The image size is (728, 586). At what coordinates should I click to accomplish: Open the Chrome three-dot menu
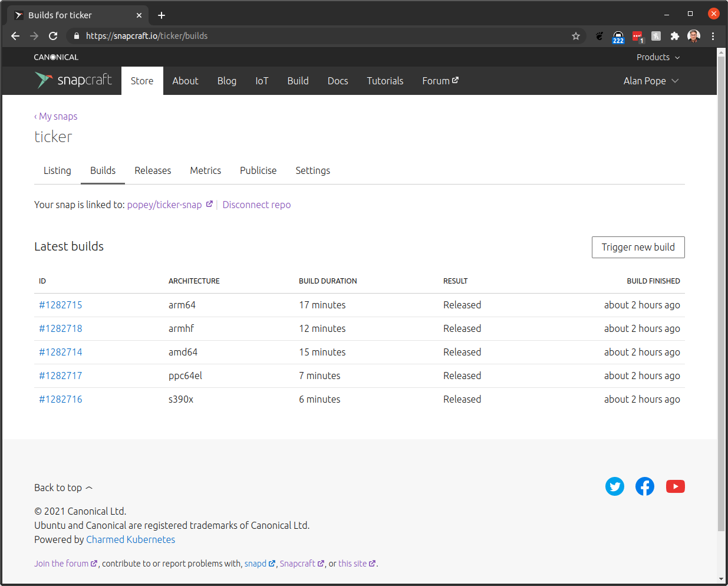[713, 36]
